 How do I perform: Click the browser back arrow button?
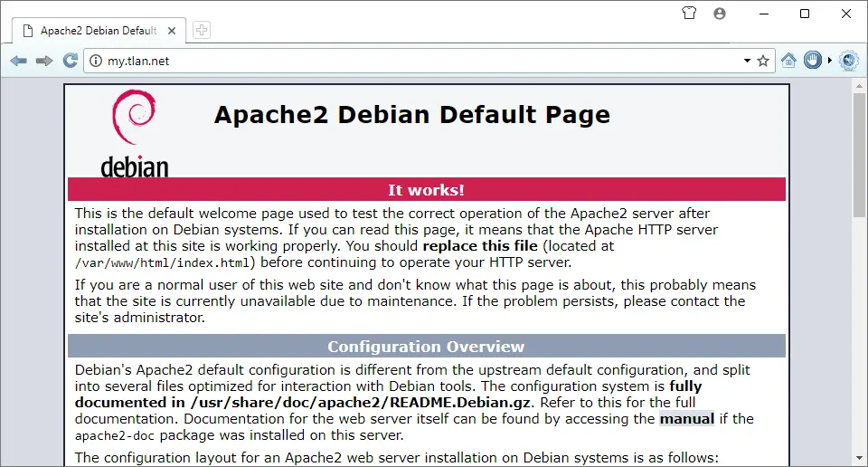18,61
